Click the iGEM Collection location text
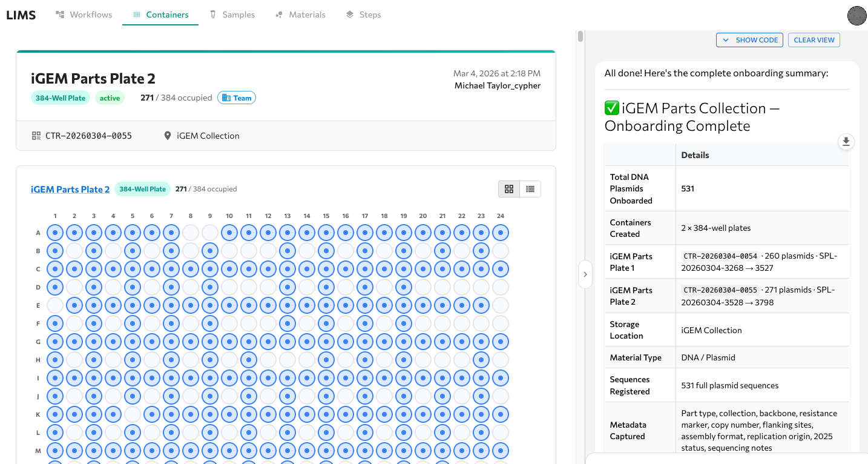This screenshot has width=868, height=464. coord(208,136)
